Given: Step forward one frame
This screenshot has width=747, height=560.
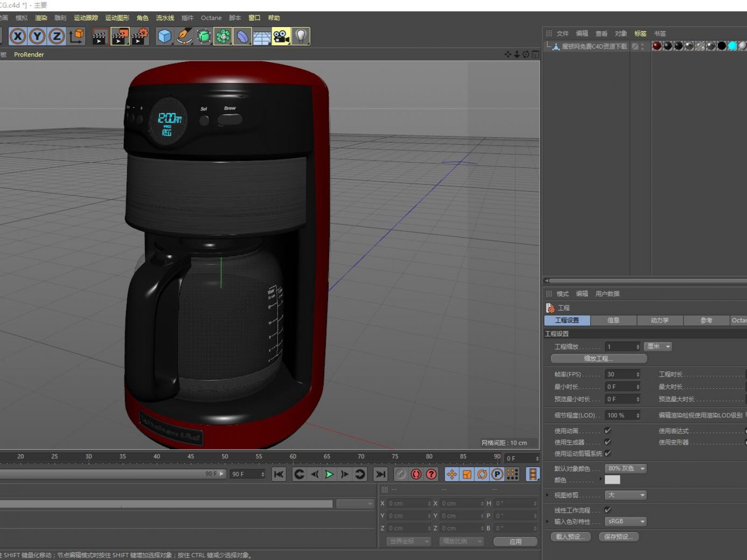Looking at the screenshot, I should point(345,474).
